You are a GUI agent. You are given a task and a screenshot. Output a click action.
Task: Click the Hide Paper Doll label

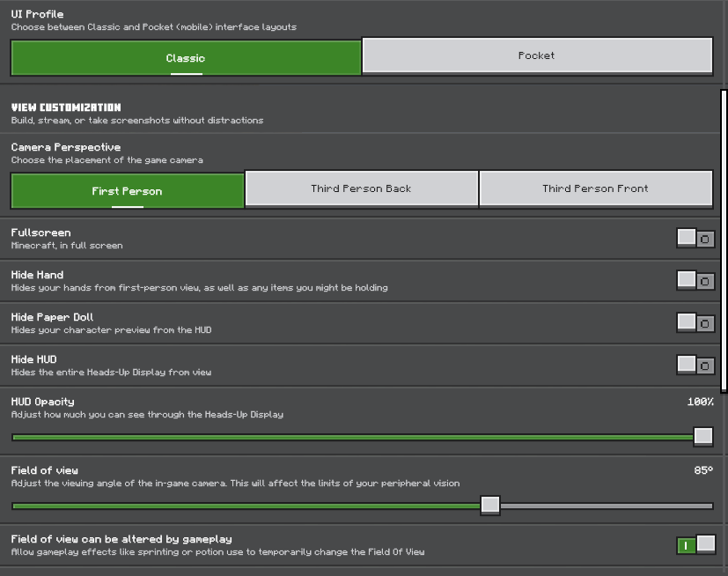(x=52, y=317)
